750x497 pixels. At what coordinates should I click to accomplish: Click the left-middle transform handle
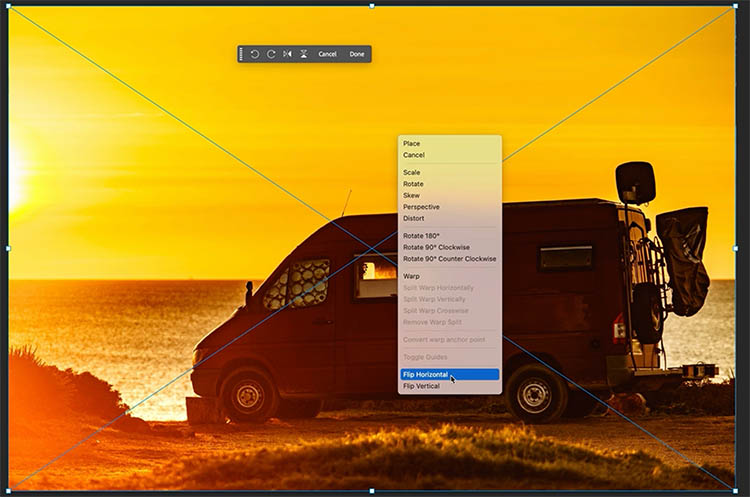coord(8,248)
